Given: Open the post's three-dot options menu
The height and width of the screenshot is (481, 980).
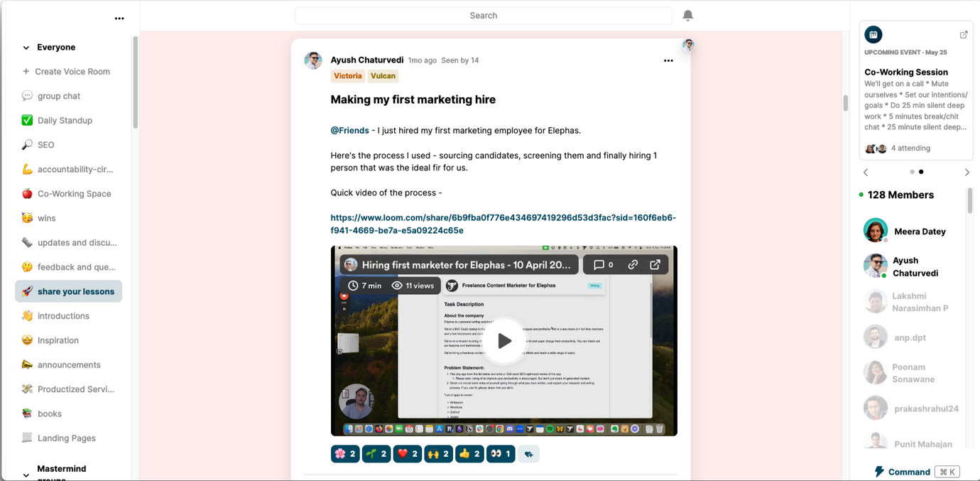Looking at the screenshot, I should click(x=668, y=61).
